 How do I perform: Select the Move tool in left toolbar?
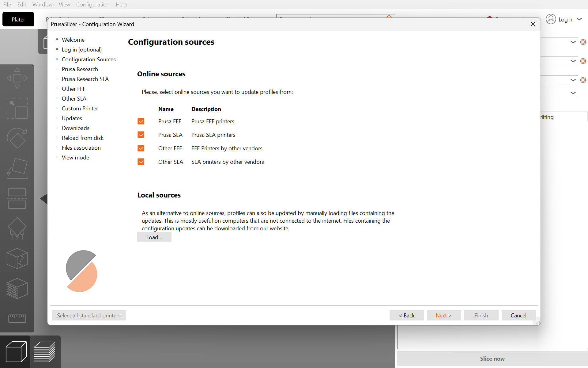tap(17, 78)
